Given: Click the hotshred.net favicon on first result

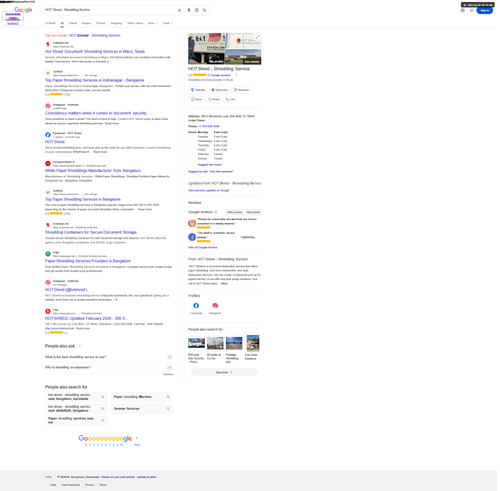Looking at the screenshot, I should point(48,44).
